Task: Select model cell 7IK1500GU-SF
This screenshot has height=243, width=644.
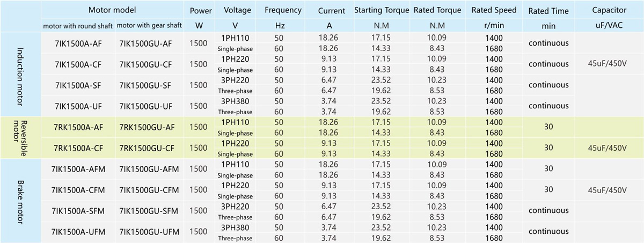Action: [145, 85]
